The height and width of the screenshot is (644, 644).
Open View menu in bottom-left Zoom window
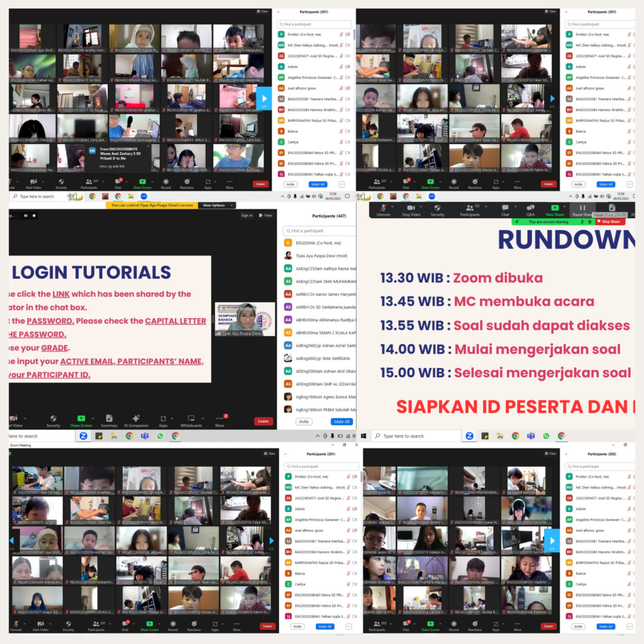click(x=269, y=453)
